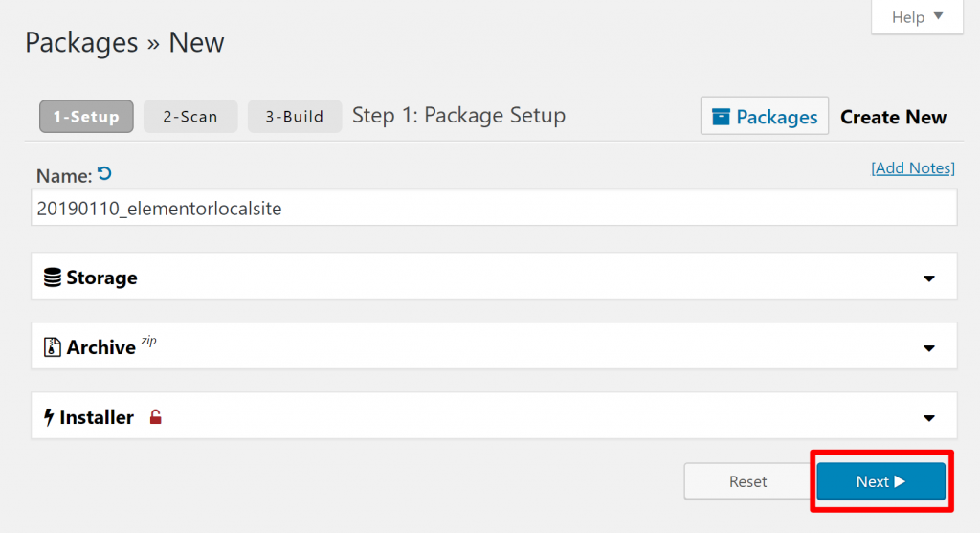
Task: Click the play arrow on Next button
Action: coord(900,481)
